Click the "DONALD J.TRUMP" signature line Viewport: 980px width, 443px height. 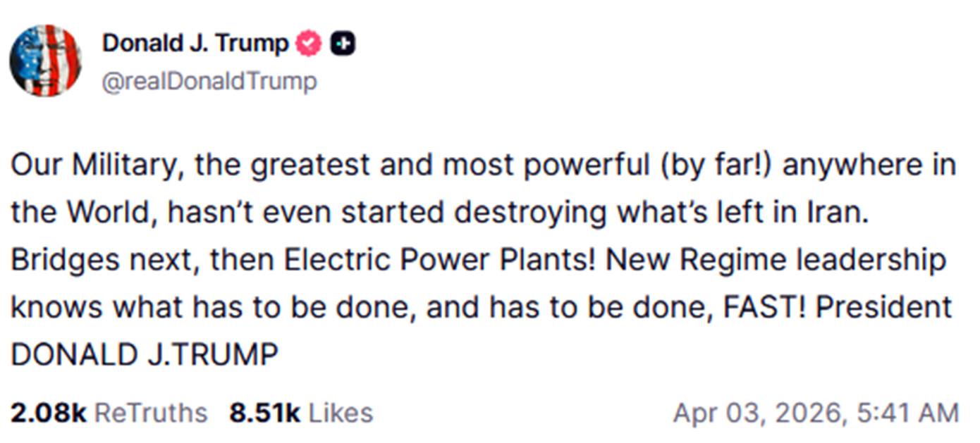click(145, 355)
